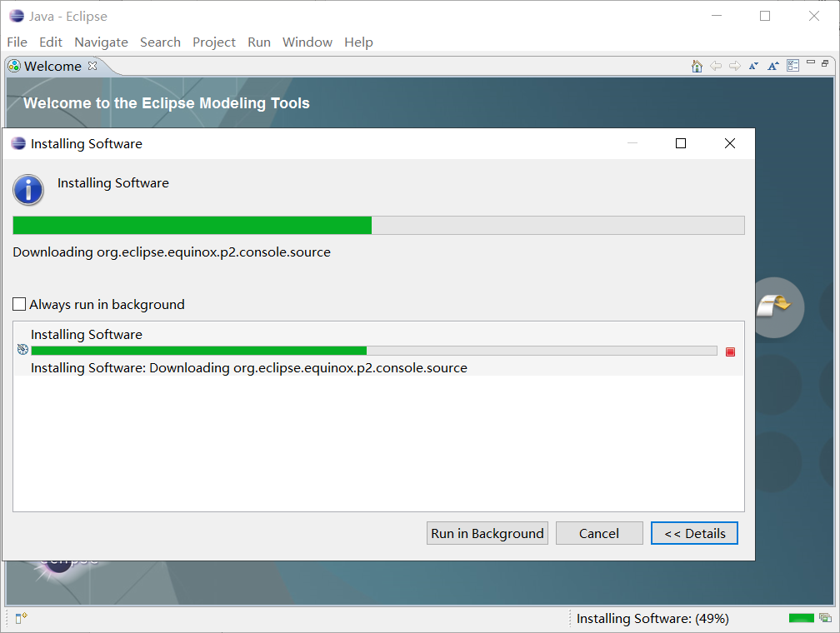
Task: Click the 'Installing Software: (49%)' status text
Action: [x=652, y=619]
